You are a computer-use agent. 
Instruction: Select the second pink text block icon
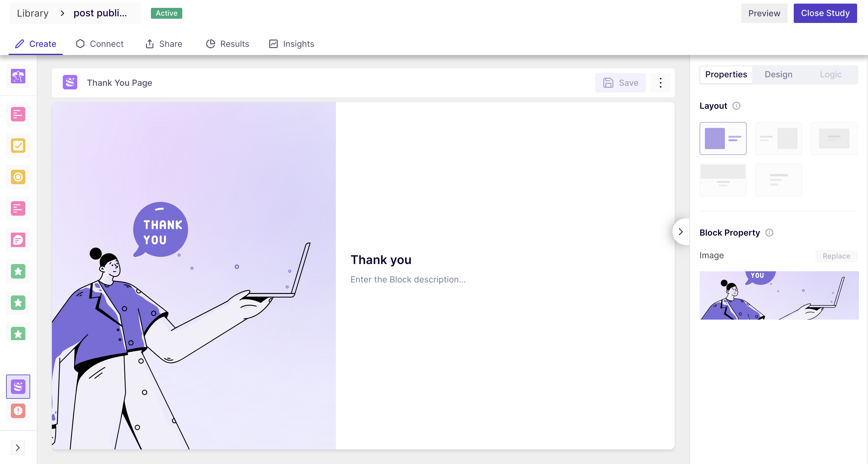[x=18, y=208]
